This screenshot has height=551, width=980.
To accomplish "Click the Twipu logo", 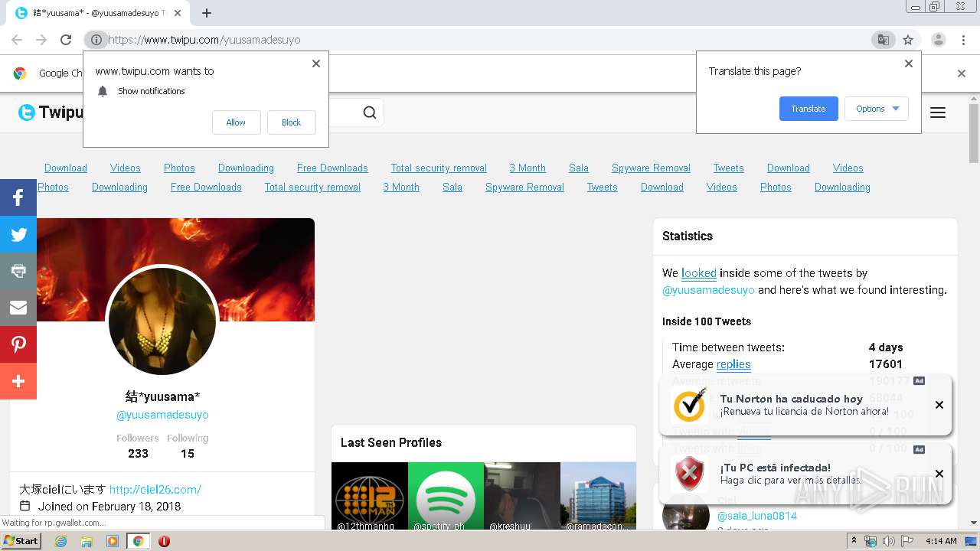I will (51, 112).
